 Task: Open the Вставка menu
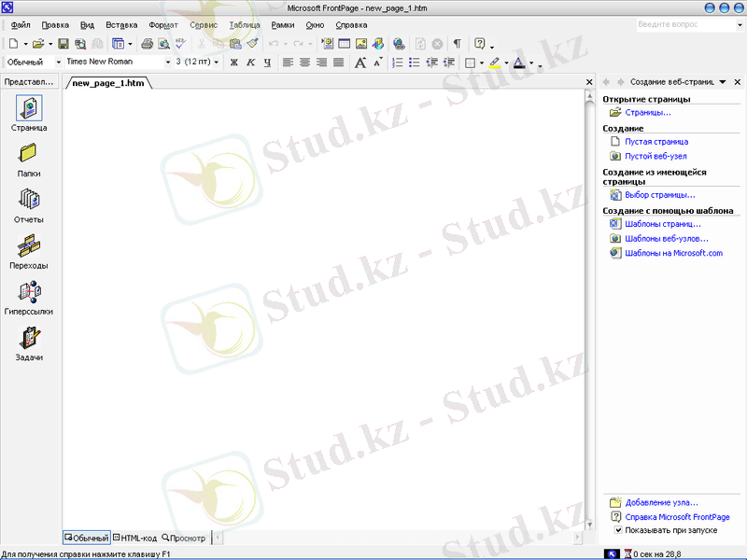click(x=121, y=25)
